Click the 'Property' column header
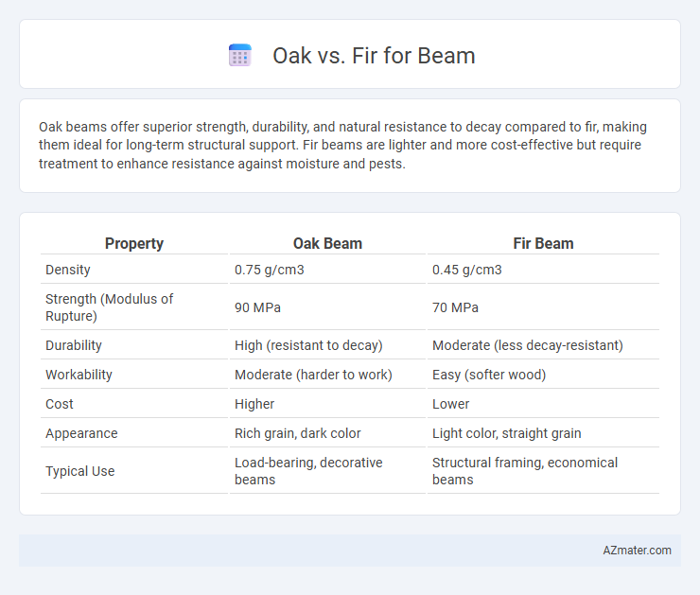The image size is (700, 595). 134,243
